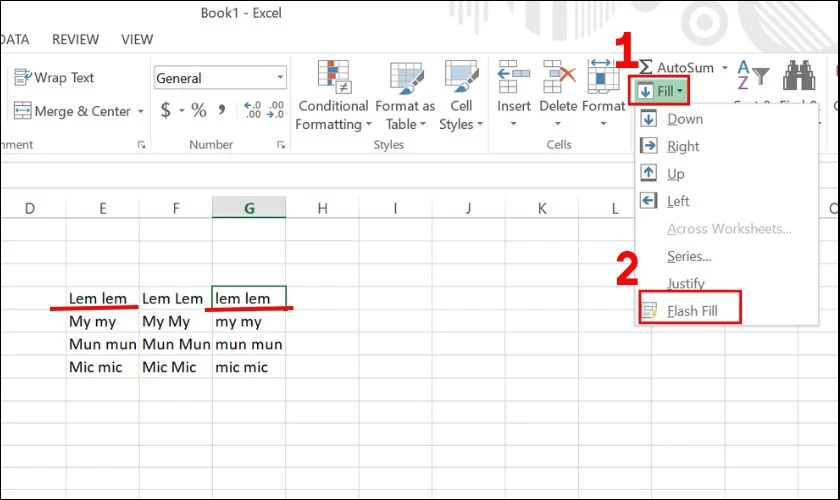The width and height of the screenshot is (840, 500).
Task: Click the Insert cells icon
Action: pyautogui.click(x=513, y=77)
